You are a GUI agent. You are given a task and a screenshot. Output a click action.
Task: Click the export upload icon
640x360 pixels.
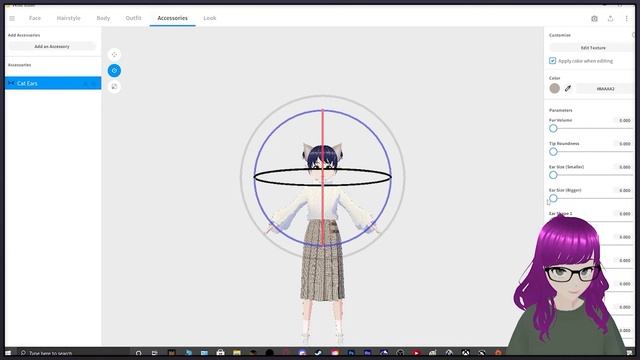(x=611, y=19)
